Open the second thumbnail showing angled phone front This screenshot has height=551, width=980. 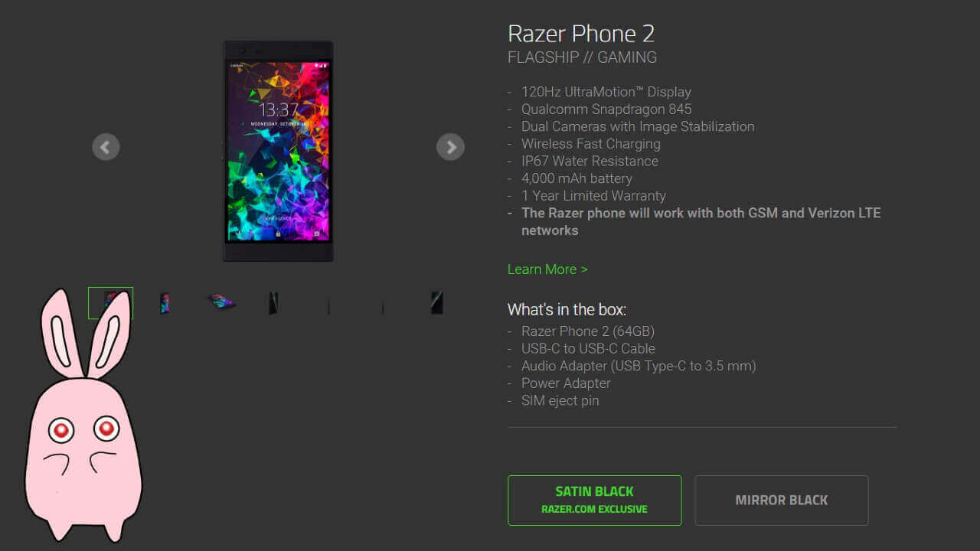click(x=165, y=303)
